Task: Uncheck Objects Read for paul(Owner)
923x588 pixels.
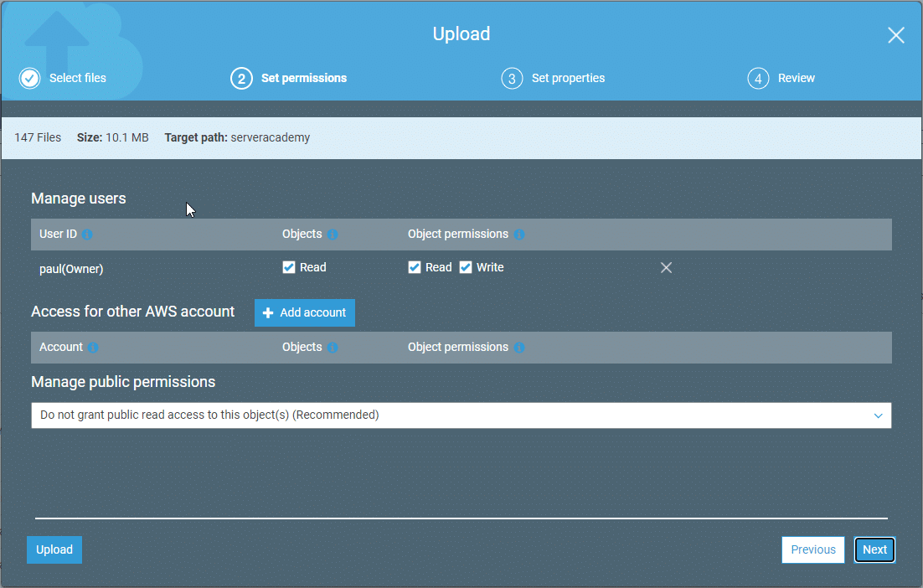Action: pyautogui.click(x=289, y=268)
